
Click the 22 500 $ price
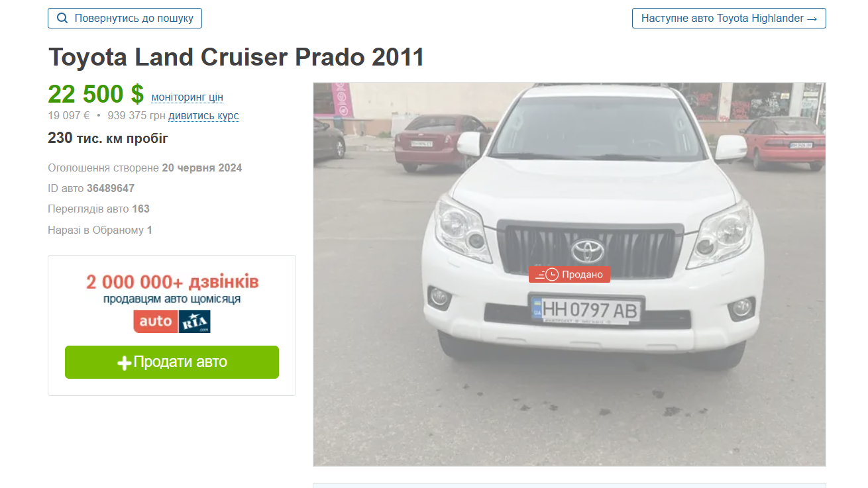95,94
